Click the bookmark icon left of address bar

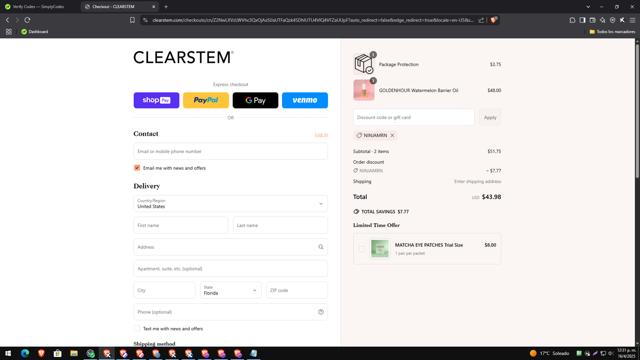click(132, 20)
